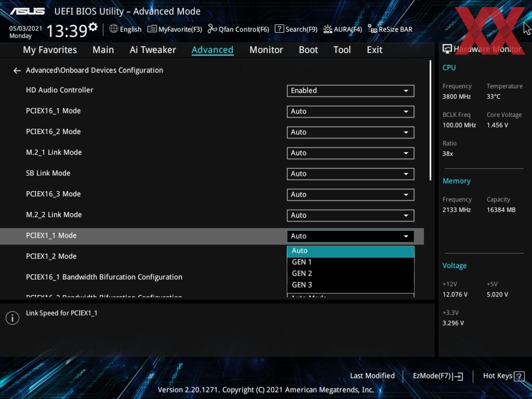Click the M.2_1 Link Mode label
Viewport: 532px width, 399px height.
(x=54, y=153)
